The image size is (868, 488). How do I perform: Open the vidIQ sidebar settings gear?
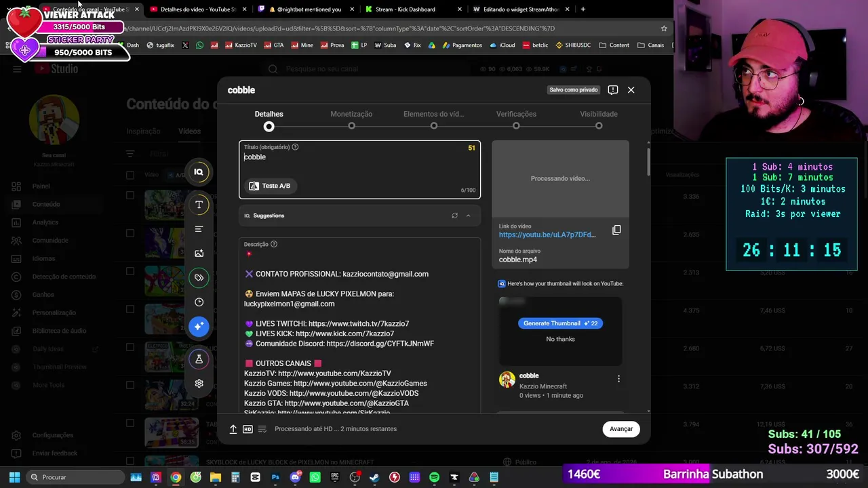[199, 384]
